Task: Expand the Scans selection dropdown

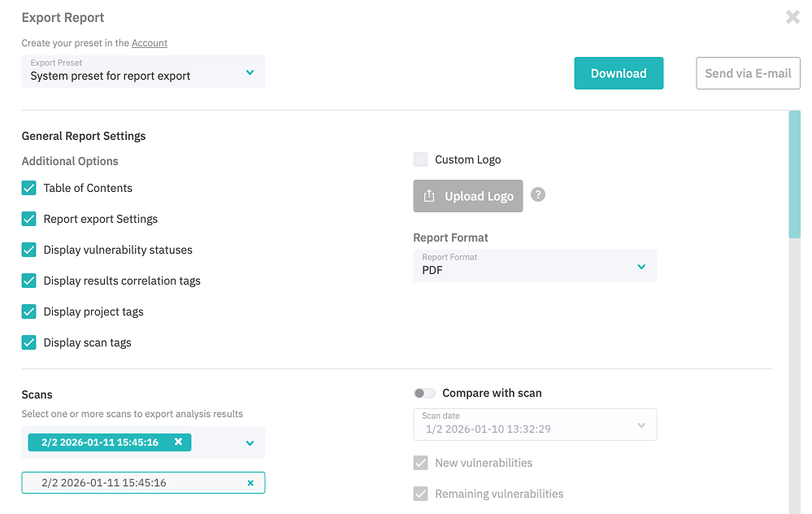Action: [x=250, y=442]
